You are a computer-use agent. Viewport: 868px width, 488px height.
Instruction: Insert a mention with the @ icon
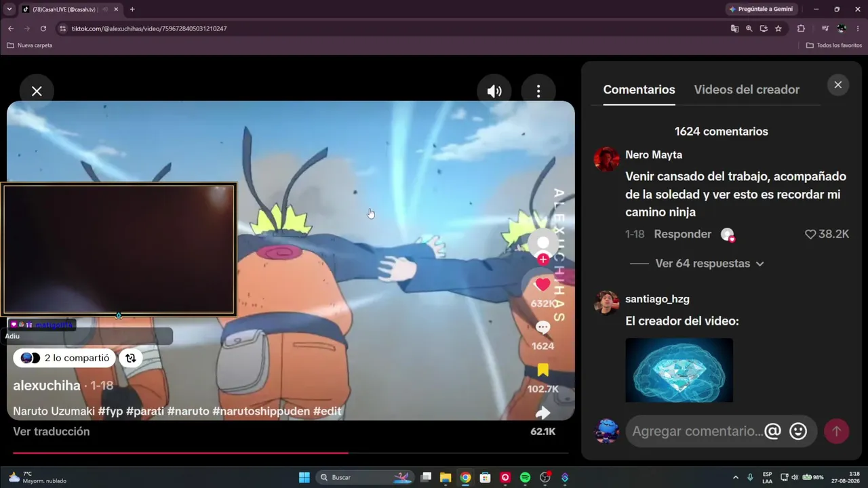pyautogui.click(x=772, y=431)
